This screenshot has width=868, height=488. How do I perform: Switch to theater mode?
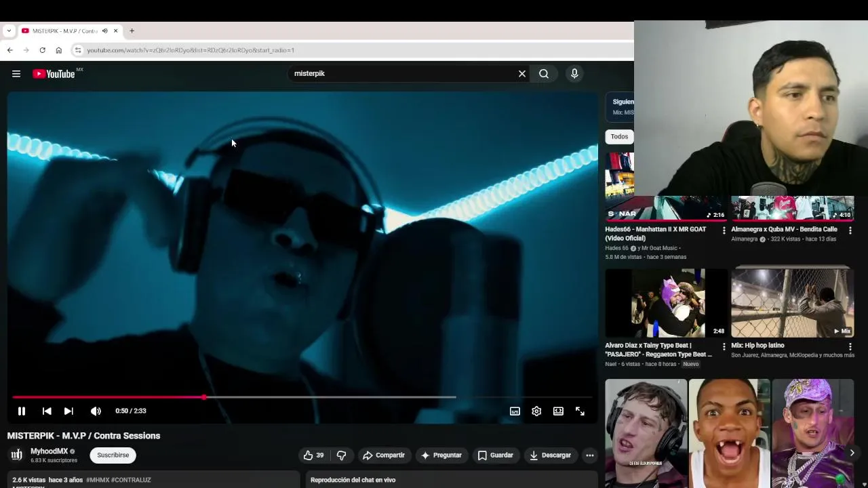point(558,411)
